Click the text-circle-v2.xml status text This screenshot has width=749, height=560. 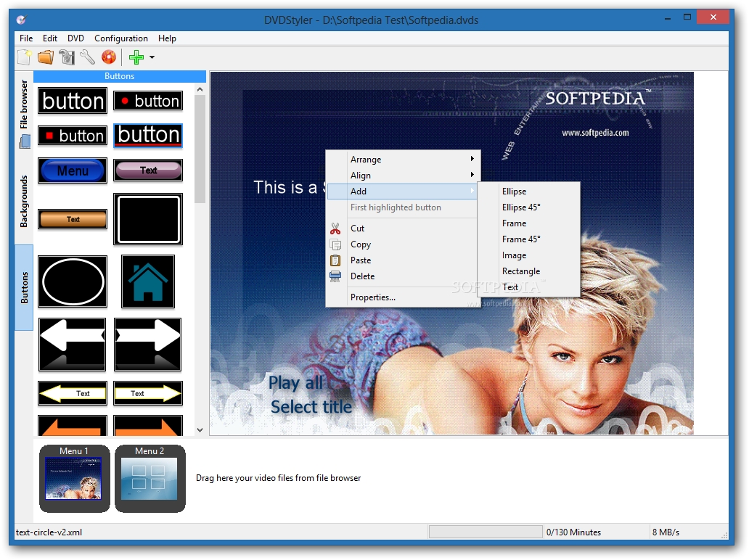coord(49,532)
